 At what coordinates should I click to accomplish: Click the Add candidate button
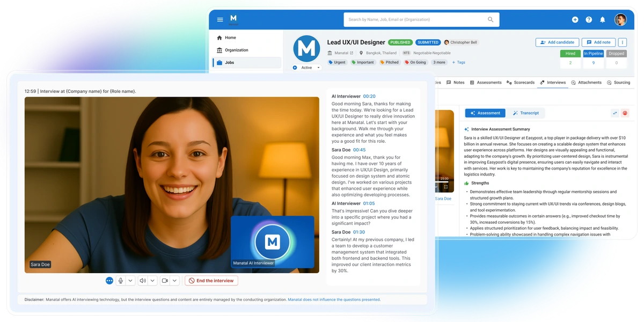557,42
